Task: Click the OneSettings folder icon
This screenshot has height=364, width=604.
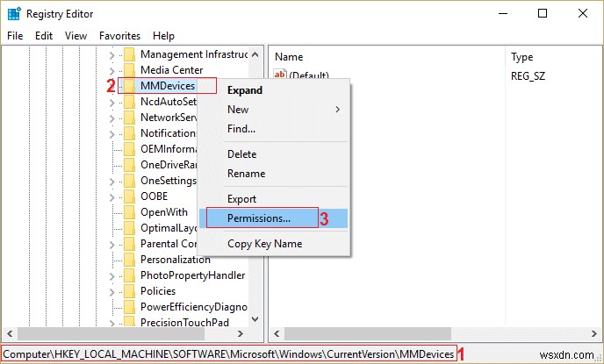Action: pos(129,181)
